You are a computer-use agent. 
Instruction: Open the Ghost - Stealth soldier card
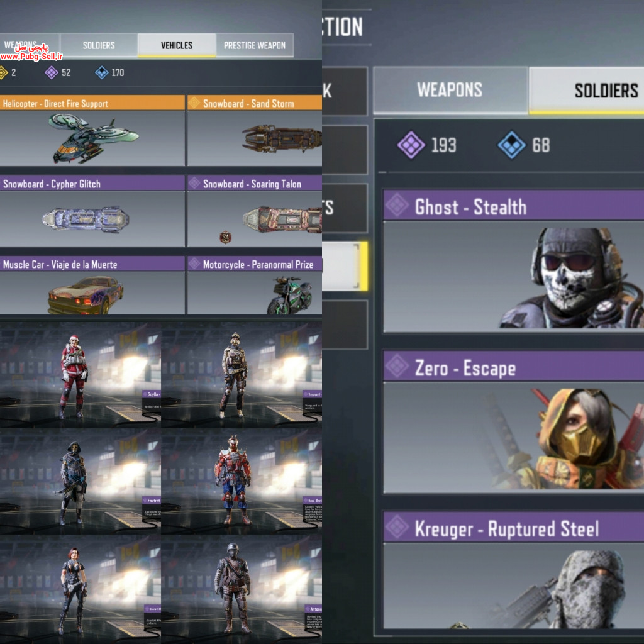[513, 261]
